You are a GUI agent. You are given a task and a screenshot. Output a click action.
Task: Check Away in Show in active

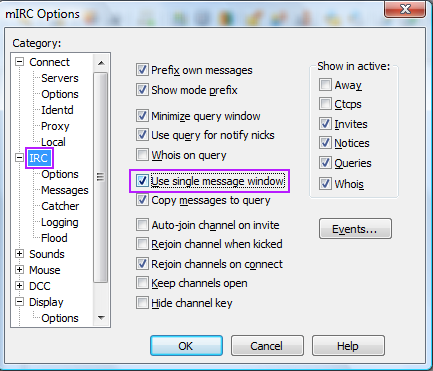[x=325, y=85]
